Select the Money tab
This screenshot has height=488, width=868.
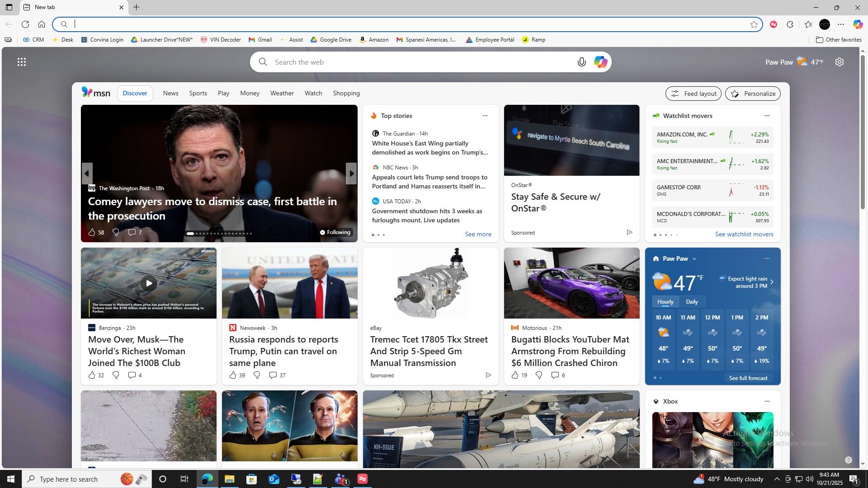click(250, 93)
